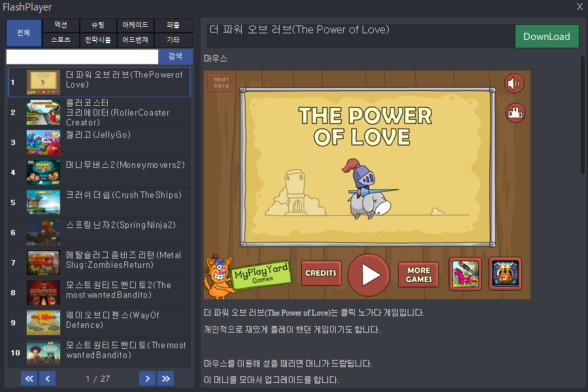Image resolution: width=588 pixels, height=392 pixels.
Task: Select 웨이 오브 디펜스(Way Of Defence) entry text
Action: point(112,320)
